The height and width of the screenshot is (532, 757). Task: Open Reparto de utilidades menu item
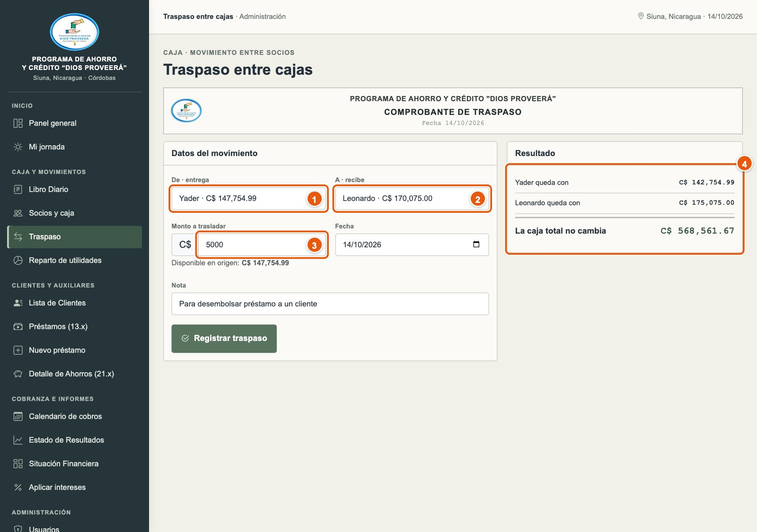pos(74,261)
